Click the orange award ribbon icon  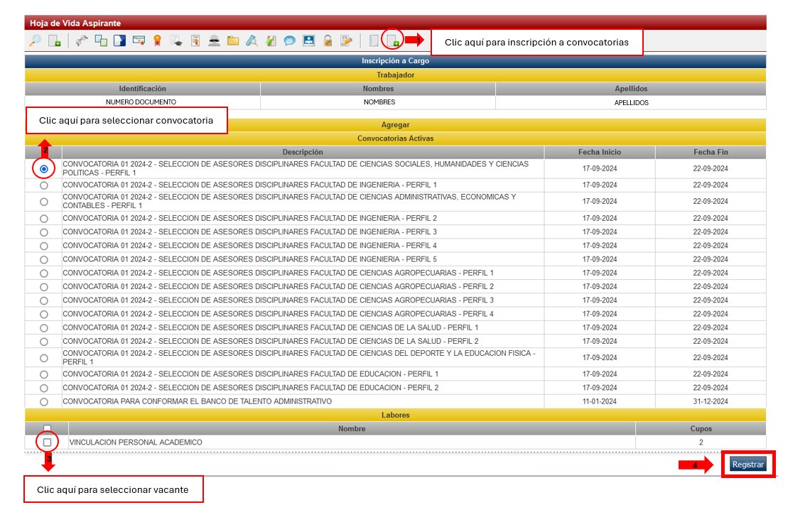(x=158, y=40)
